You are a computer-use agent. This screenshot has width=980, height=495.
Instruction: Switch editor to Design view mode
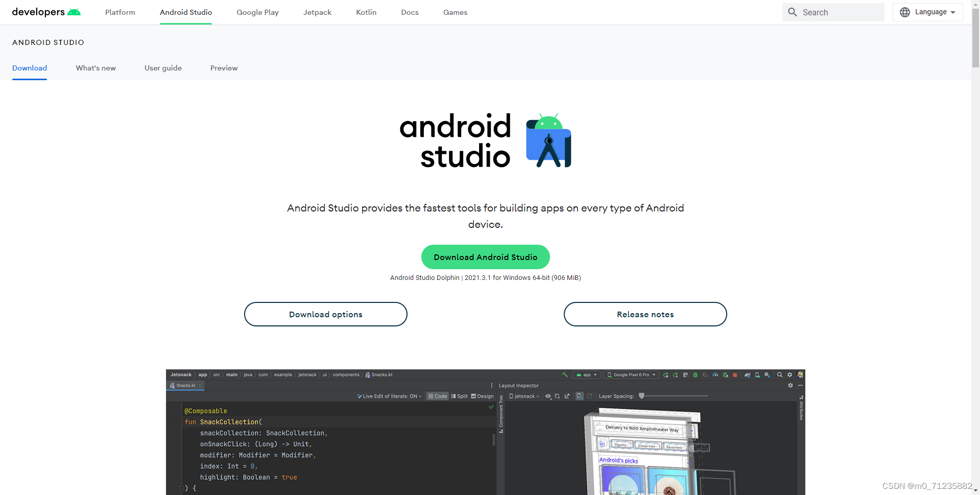point(482,396)
